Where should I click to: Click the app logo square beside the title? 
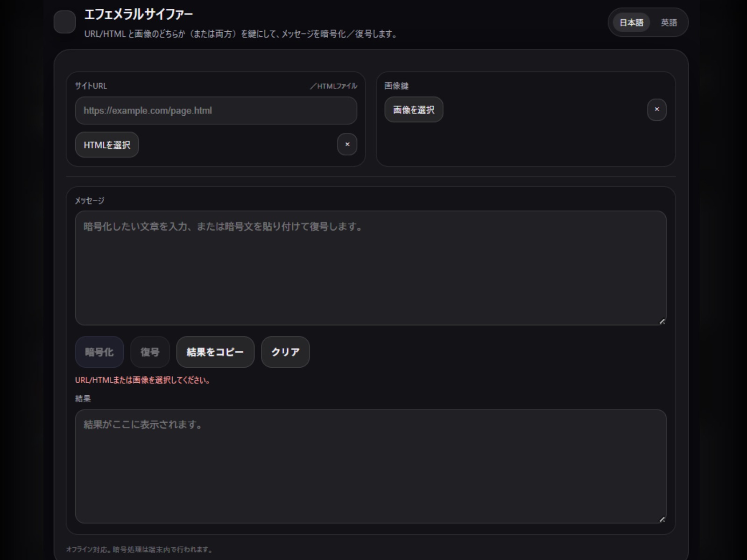pyautogui.click(x=64, y=22)
